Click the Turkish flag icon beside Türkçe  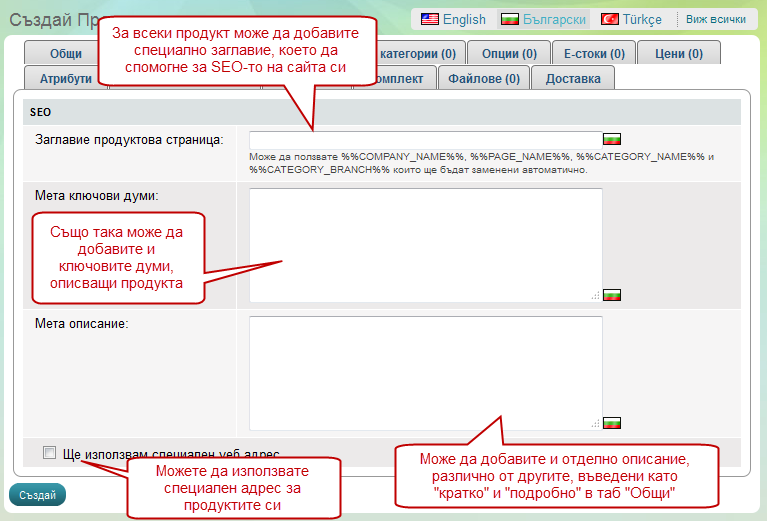click(609, 19)
